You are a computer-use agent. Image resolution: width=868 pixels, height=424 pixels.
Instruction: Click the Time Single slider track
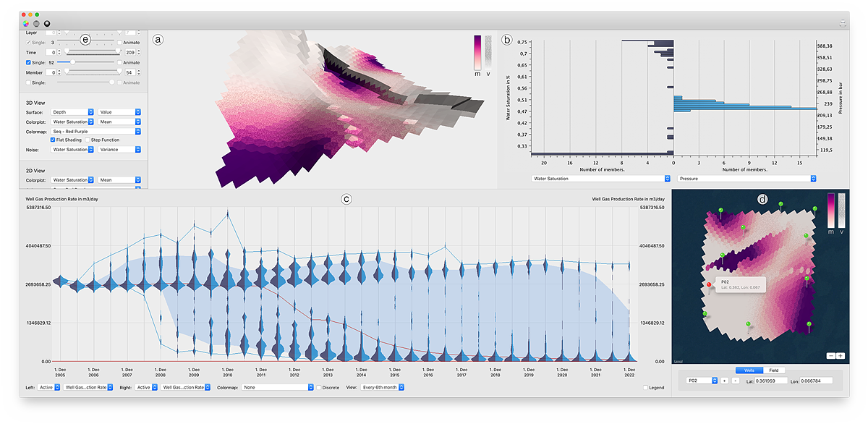pos(94,63)
